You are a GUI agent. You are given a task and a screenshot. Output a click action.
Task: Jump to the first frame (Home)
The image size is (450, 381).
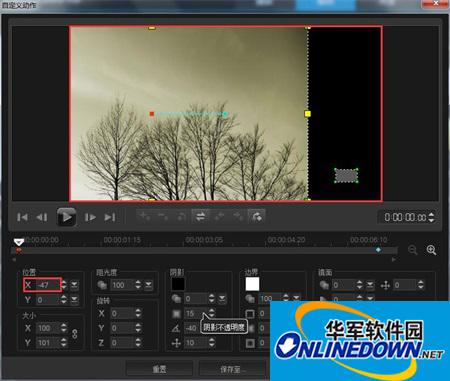pos(22,217)
